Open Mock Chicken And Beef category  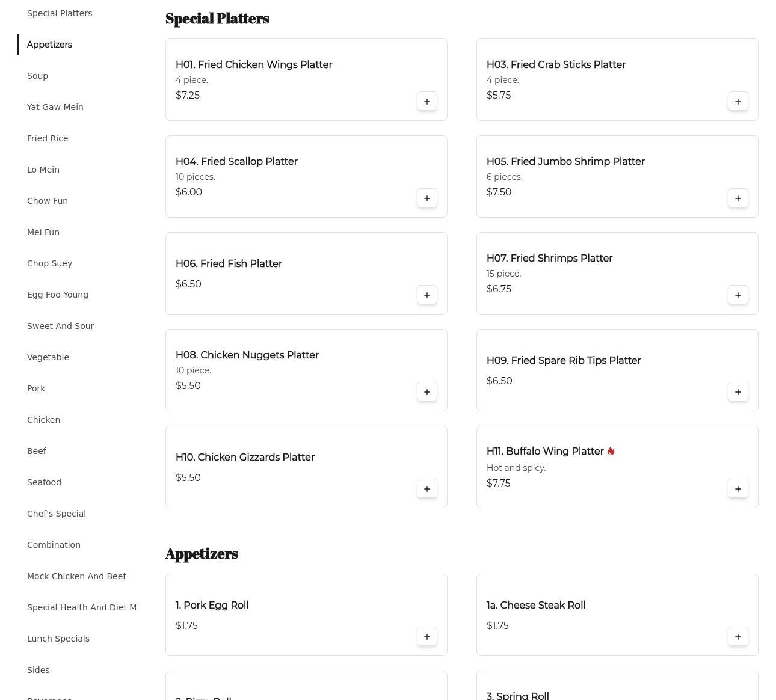pos(76,576)
